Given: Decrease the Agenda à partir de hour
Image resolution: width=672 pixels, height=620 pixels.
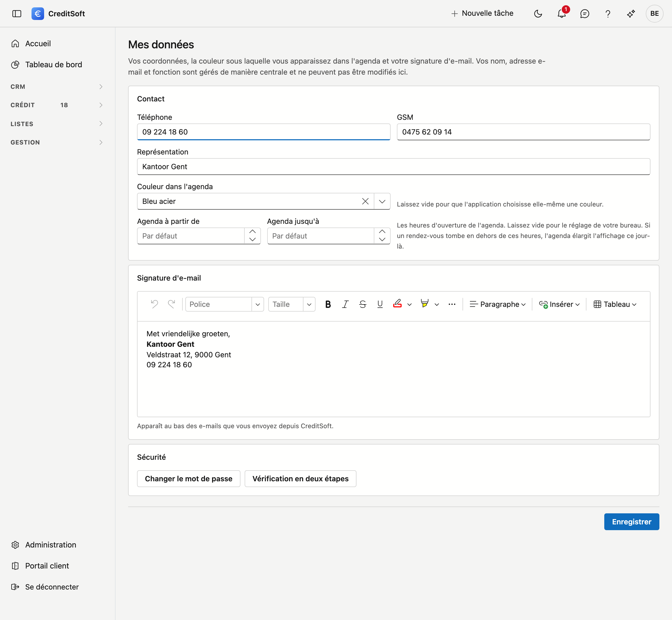Looking at the screenshot, I should (x=252, y=240).
